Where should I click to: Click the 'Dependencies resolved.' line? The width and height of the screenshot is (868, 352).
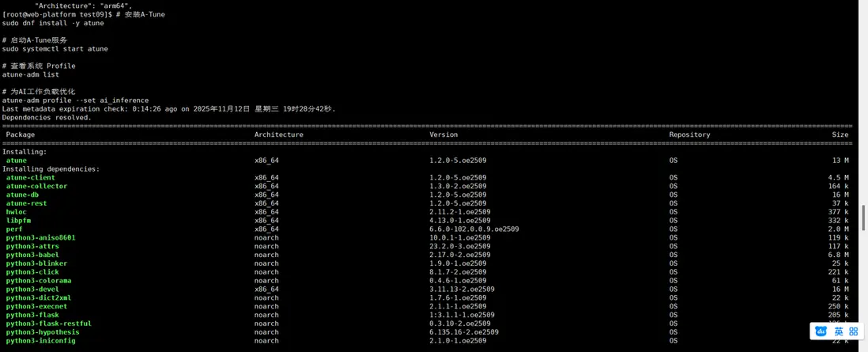(47, 118)
